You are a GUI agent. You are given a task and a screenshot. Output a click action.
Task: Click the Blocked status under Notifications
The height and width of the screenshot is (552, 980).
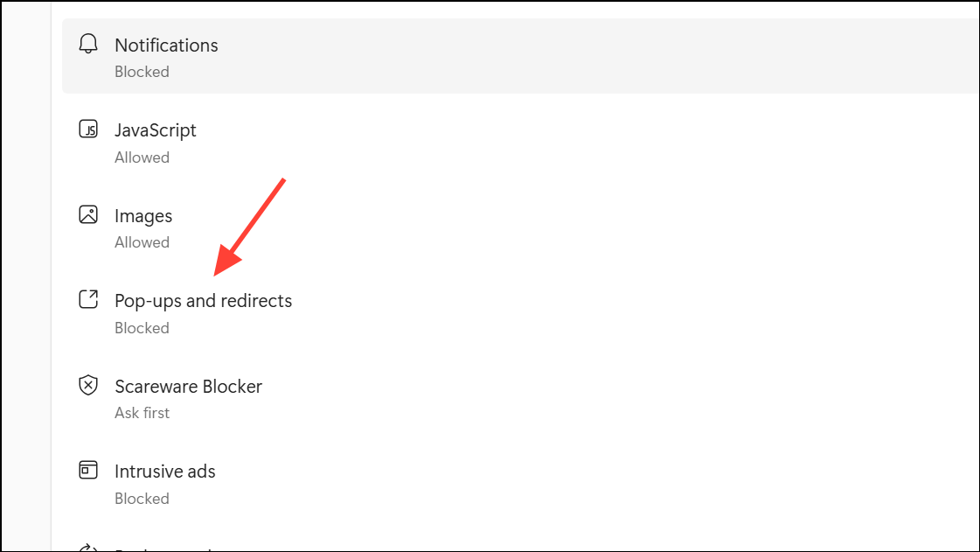[x=142, y=72]
